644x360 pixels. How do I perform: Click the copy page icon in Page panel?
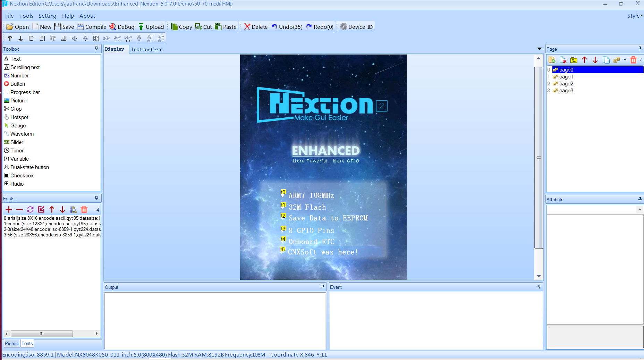coord(606,60)
